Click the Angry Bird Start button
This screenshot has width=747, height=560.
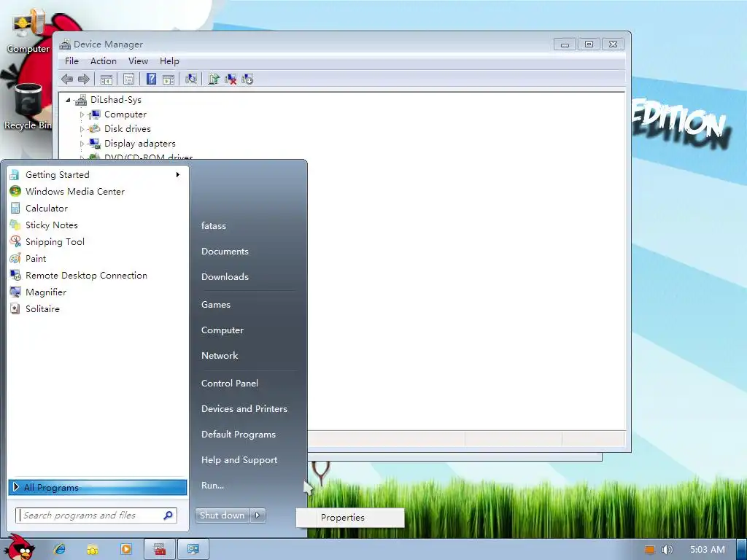[x=19, y=548]
